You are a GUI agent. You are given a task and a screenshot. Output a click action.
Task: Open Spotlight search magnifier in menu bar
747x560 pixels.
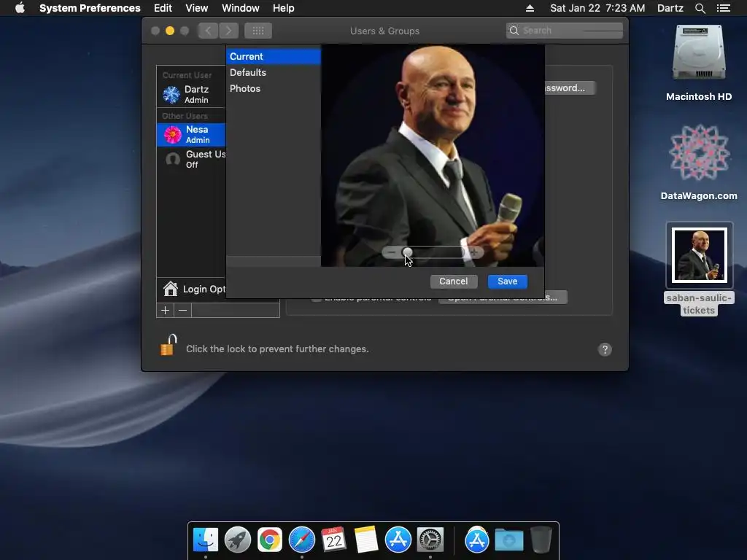(700, 8)
